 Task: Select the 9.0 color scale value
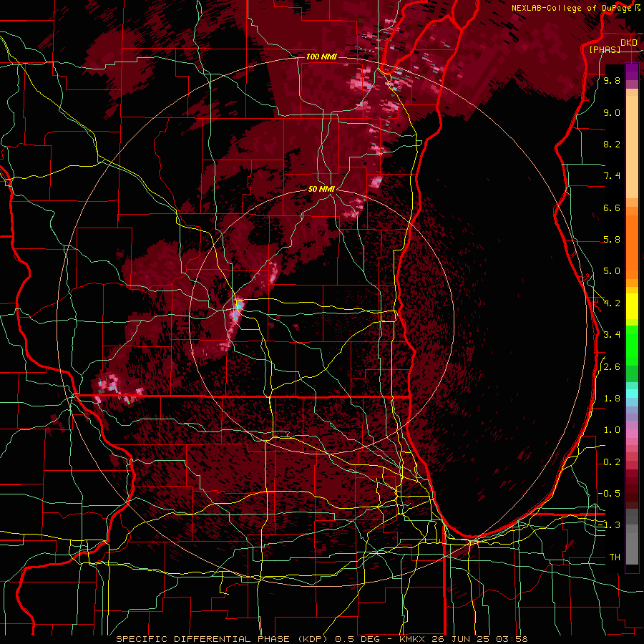coord(612,112)
